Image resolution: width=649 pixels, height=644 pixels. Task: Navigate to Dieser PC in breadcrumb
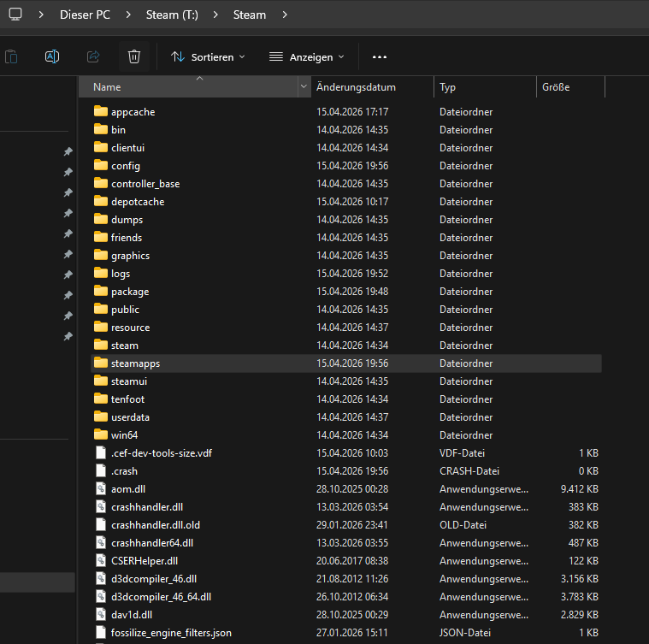[85, 15]
